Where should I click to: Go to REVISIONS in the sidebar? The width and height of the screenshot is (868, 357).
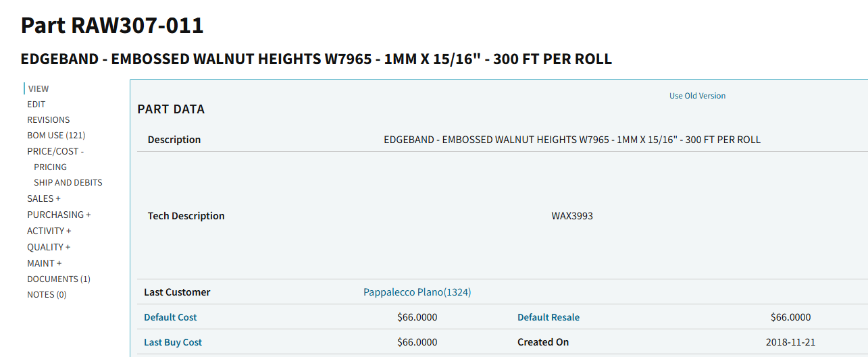coord(49,119)
